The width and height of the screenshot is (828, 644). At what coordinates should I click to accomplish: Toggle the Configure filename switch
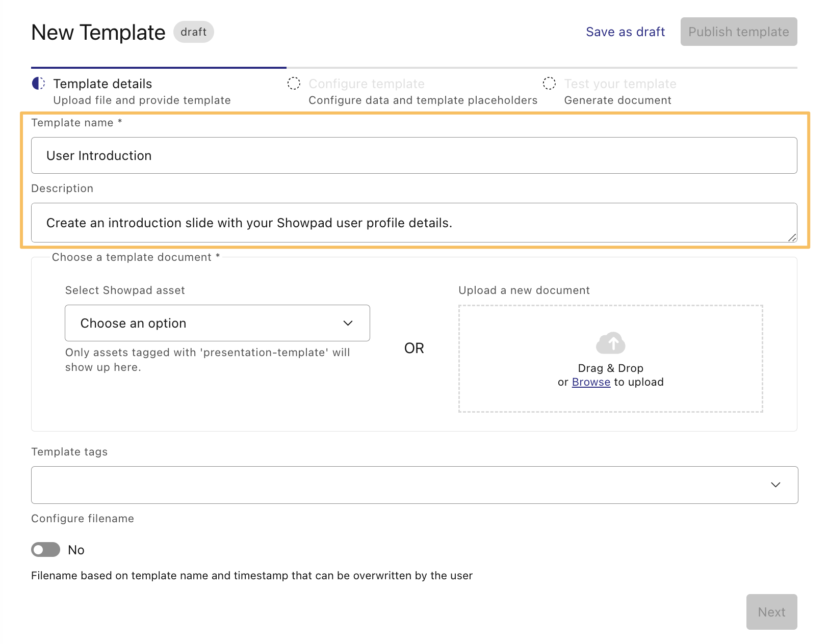coord(45,550)
